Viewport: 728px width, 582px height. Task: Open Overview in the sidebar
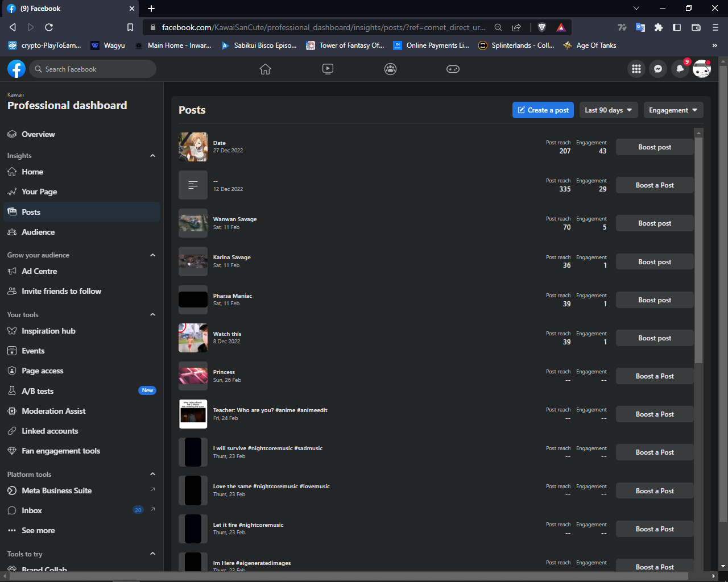click(x=82, y=134)
